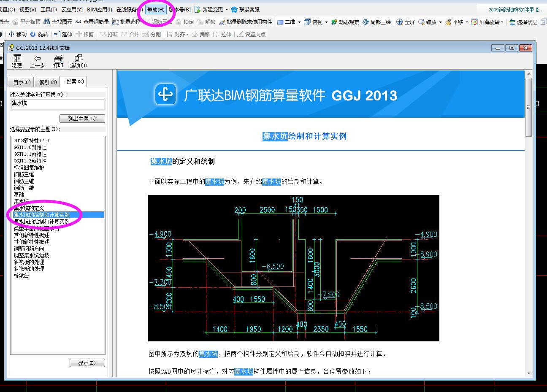547x392 pixels.
Task: Click the 旋转 rotate tool icon
Action: (32, 34)
